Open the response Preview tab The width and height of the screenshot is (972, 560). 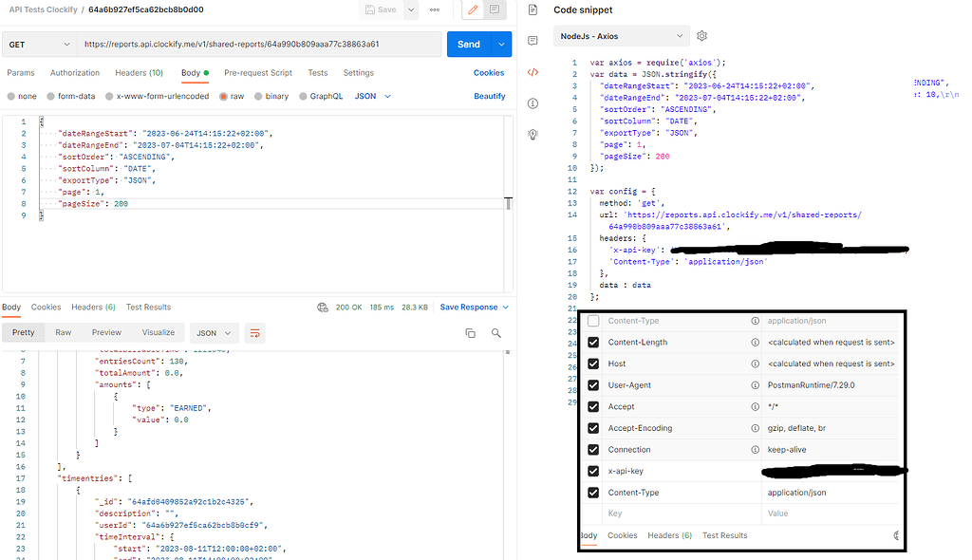point(107,332)
